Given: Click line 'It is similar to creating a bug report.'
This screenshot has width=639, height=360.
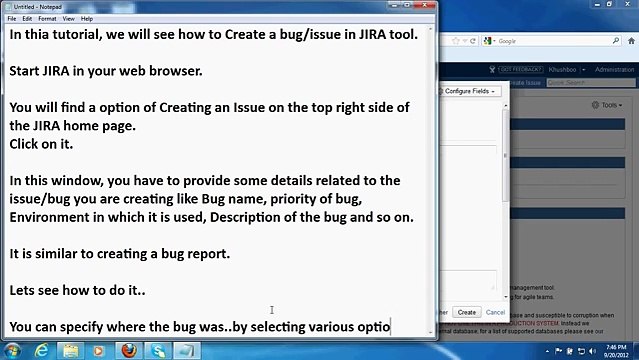Looking at the screenshot, I should (120, 254).
